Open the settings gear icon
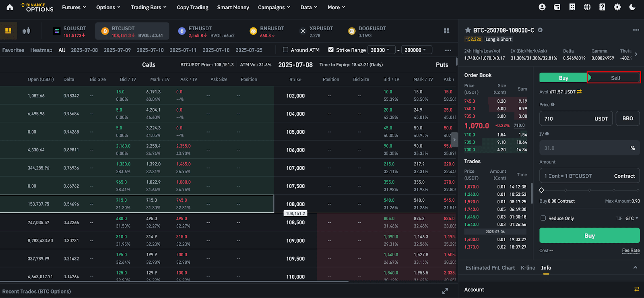The image size is (644, 298). coord(617,7)
